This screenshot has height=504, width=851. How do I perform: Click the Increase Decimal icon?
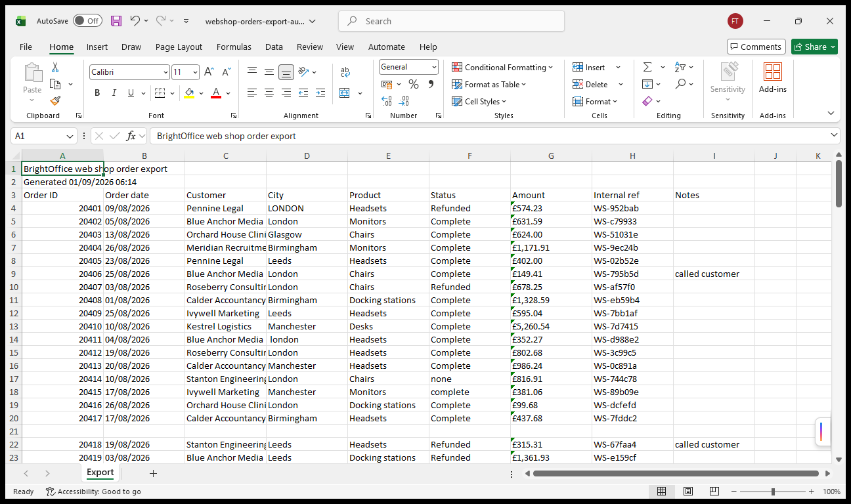[x=387, y=101]
